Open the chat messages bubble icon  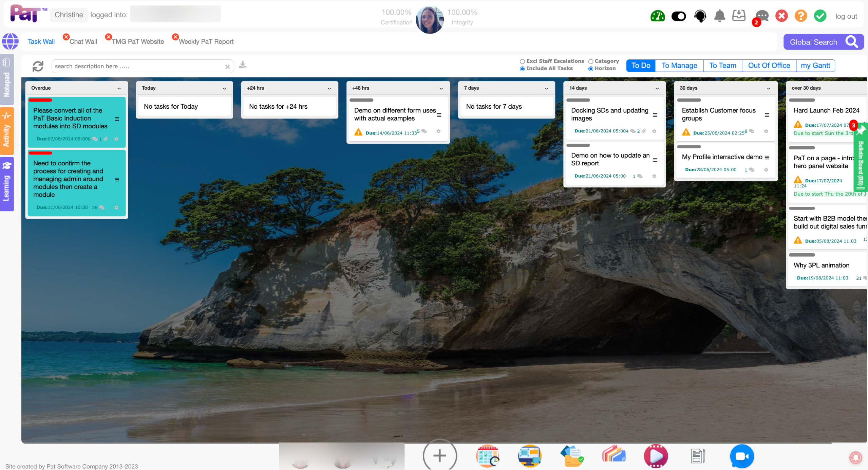pyautogui.click(x=762, y=16)
